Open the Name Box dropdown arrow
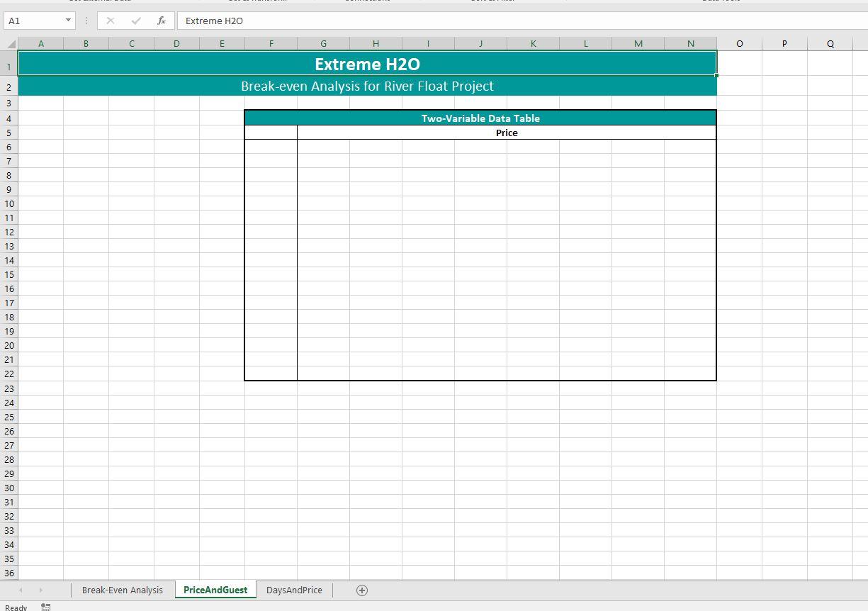The width and height of the screenshot is (868, 611). point(69,21)
